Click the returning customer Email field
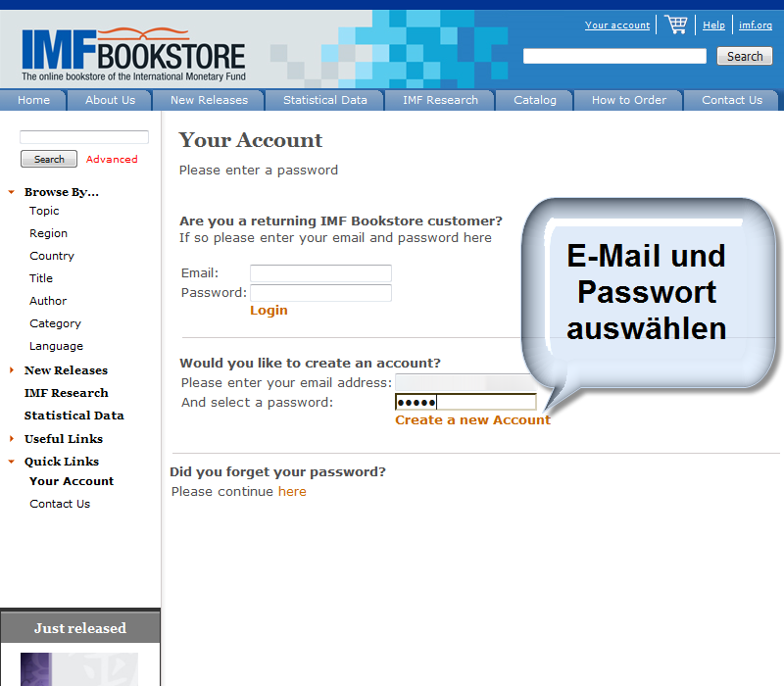This screenshot has height=686, width=784. [x=320, y=273]
